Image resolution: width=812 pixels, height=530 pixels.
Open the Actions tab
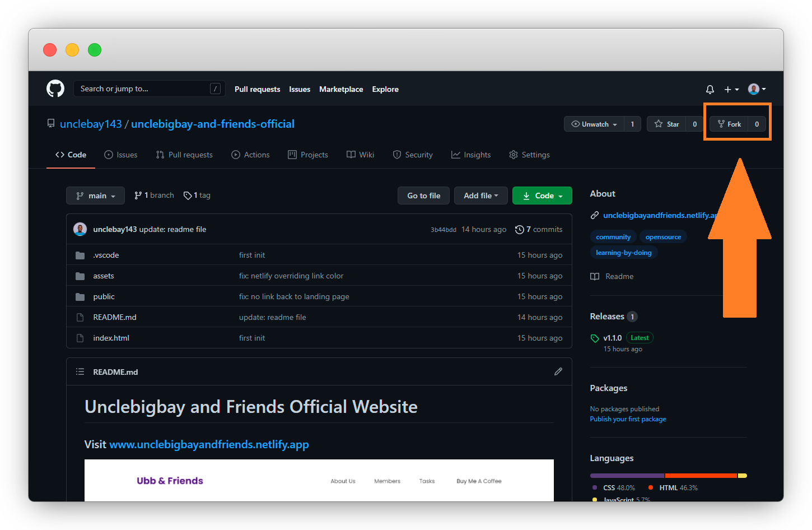[x=250, y=155]
